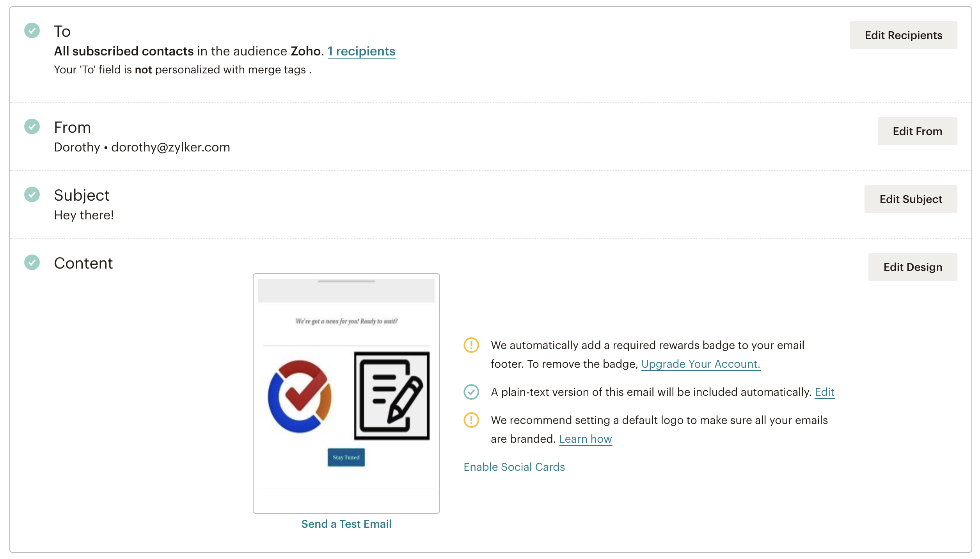Open the 1 recipients link

coord(361,51)
